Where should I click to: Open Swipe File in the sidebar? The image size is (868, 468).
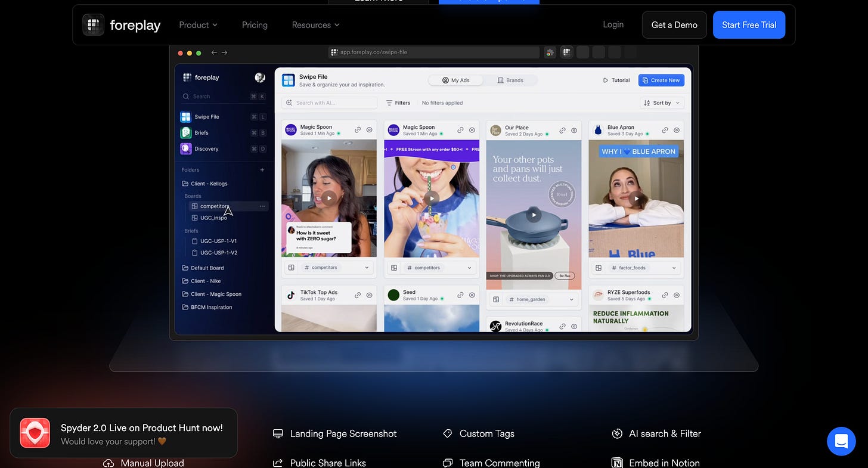pos(224,117)
